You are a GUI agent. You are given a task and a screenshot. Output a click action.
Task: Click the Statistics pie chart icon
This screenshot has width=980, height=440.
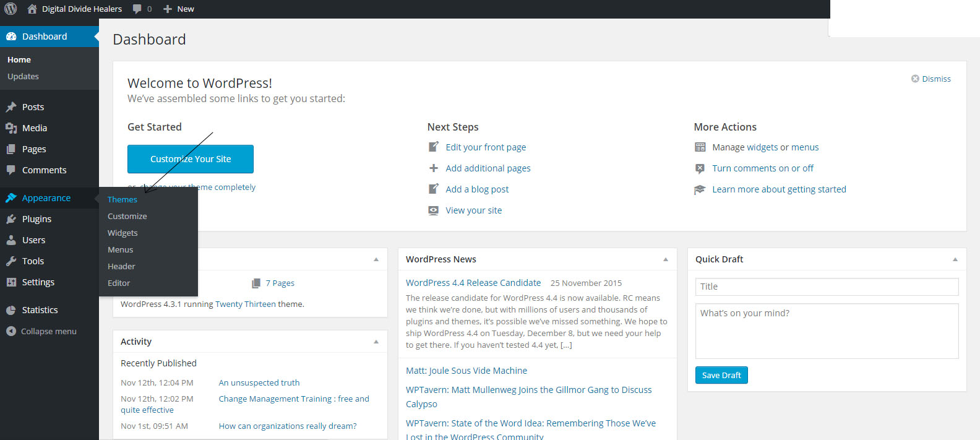point(11,310)
